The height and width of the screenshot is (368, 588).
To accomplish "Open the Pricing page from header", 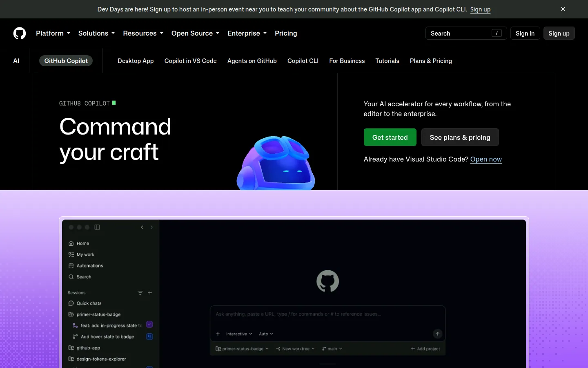I will point(286,33).
